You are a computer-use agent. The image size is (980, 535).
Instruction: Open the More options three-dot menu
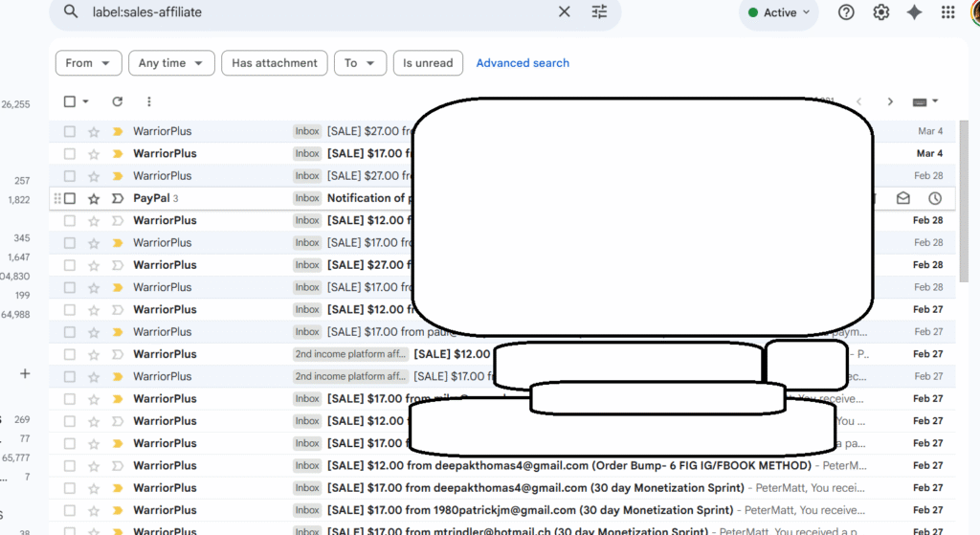148,101
